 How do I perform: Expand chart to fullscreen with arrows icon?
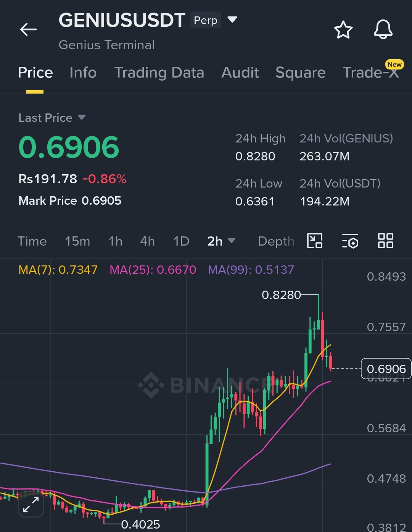click(x=31, y=505)
